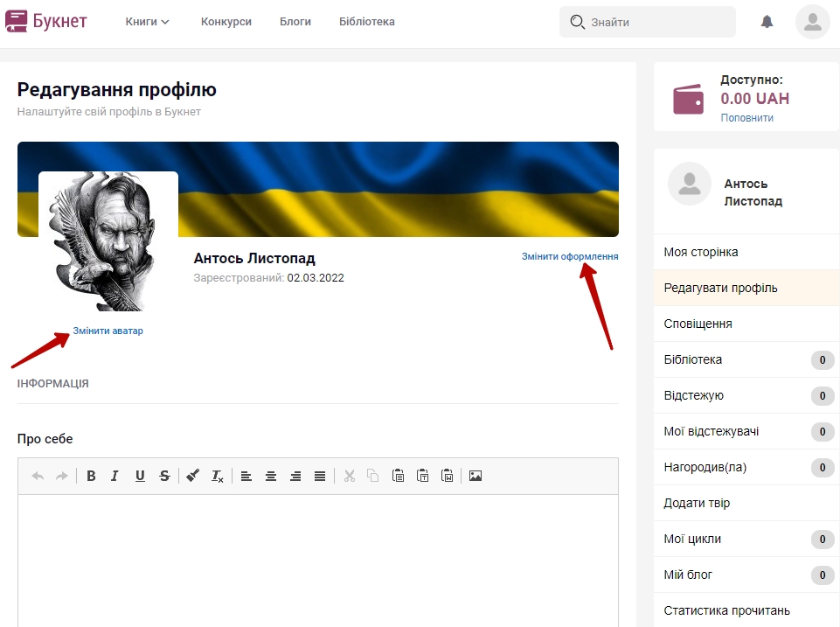Toggle italic formatting
840x627 pixels.
[x=115, y=476]
